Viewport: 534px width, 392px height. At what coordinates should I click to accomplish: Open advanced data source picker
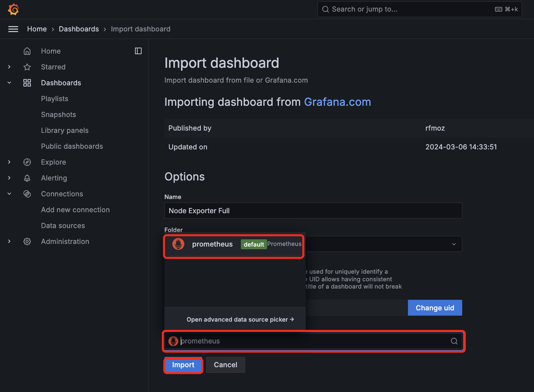240,319
